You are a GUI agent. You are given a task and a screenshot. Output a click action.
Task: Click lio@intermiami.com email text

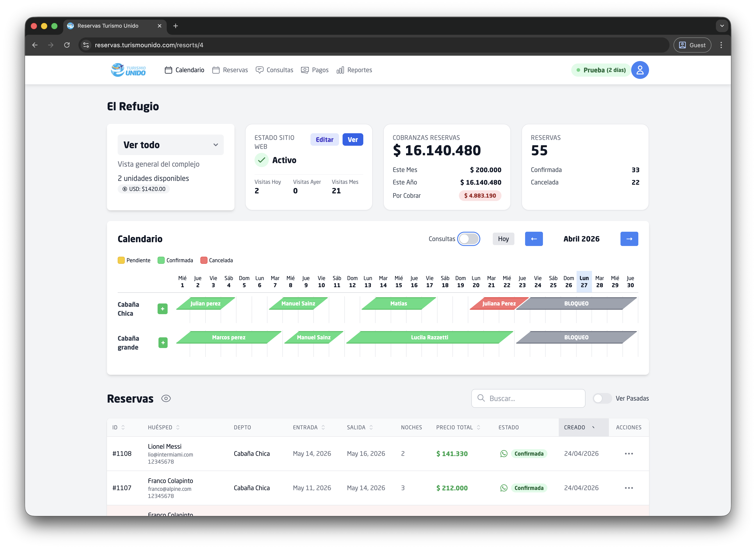[x=170, y=455]
